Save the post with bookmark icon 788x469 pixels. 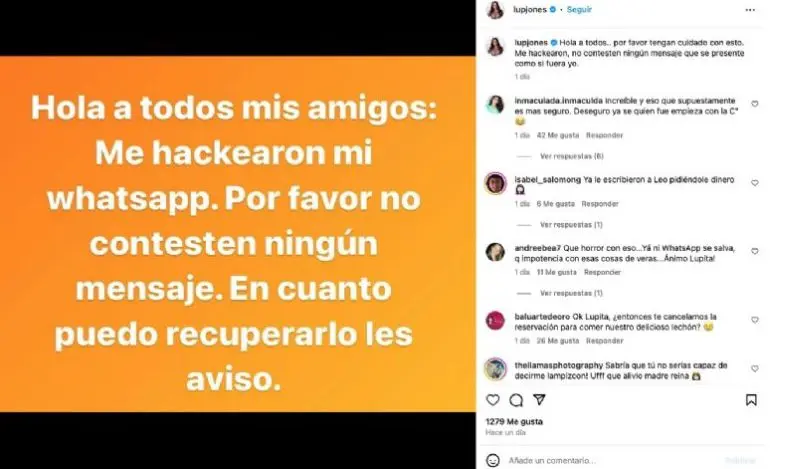tap(751, 400)
